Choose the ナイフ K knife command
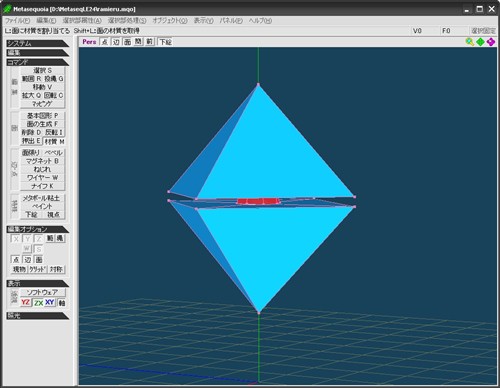This screenshot has width=500, height=388. click(42, 186)
